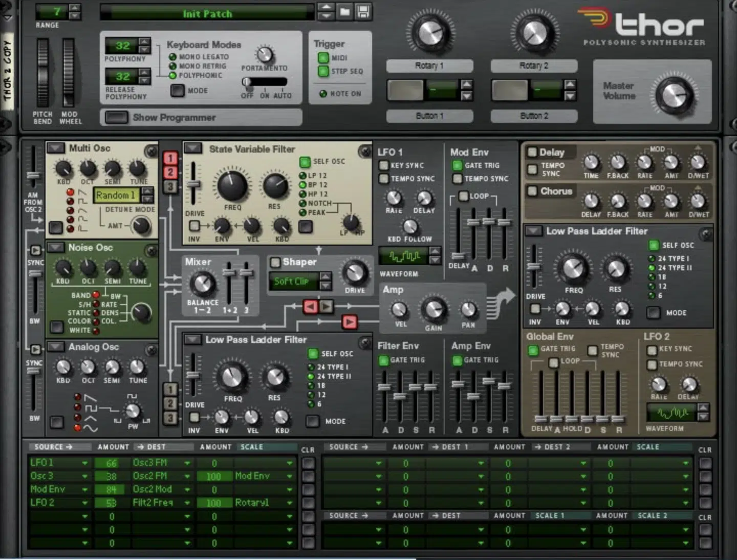The width and height of the screenshot is (737, 560).
Task: Turn the Master Volume knob
Action: (x=675, y=95)
